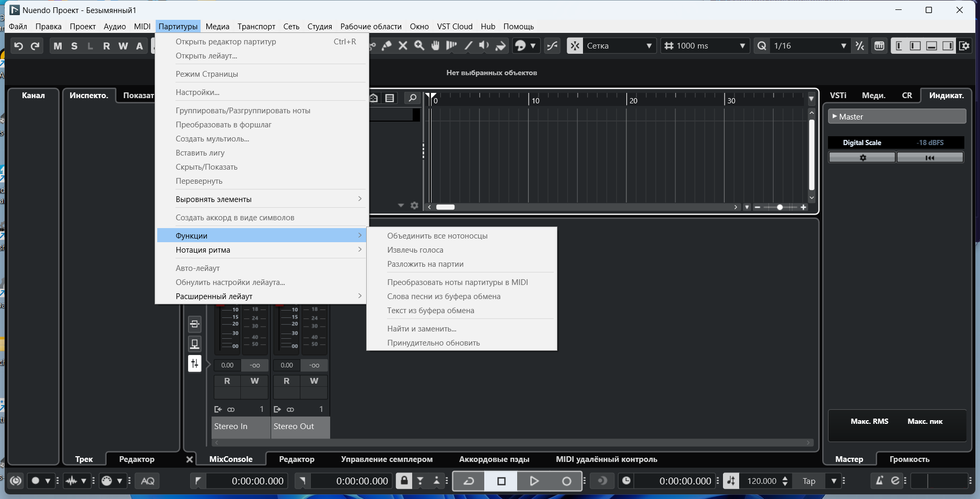
Task: Enable Write automation on Stereo Out
Action: (x=314, y=381)
